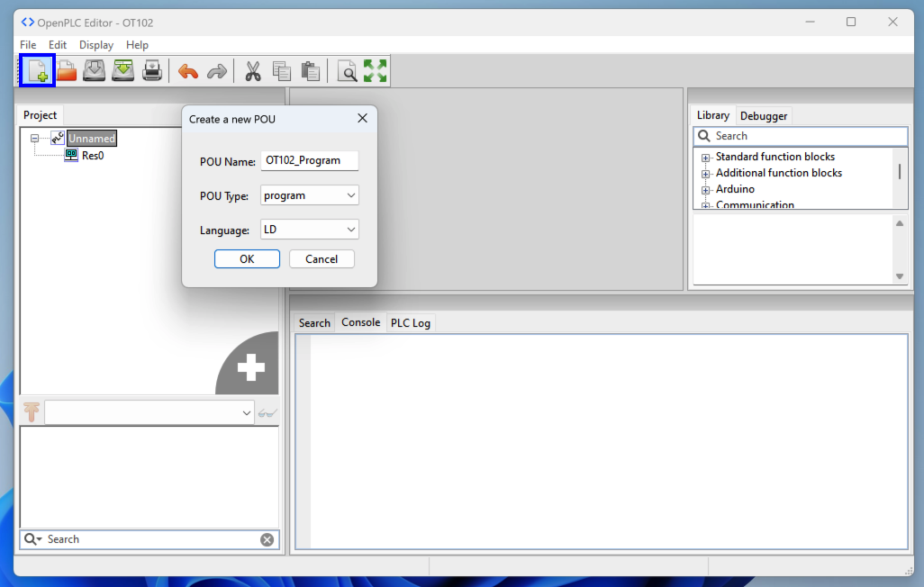The height and width of the screenshot is (587, 924).
Task: Close the Create a new POU dialog
Action: click(x=362, y=119)
